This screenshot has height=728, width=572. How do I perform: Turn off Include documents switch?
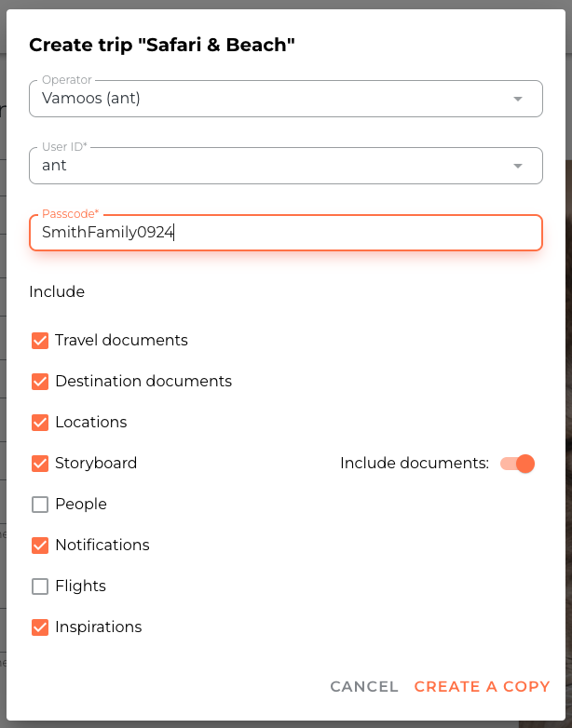[x=517, y=464]
